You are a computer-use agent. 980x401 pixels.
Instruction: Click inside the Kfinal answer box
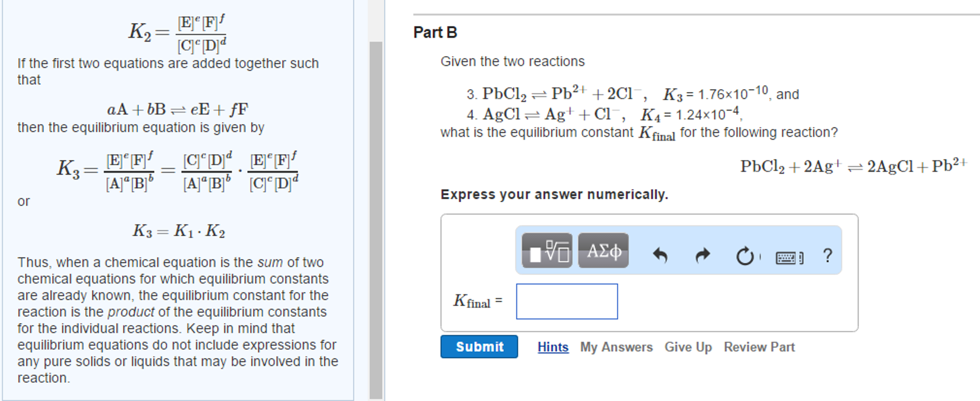coord(567,301)
